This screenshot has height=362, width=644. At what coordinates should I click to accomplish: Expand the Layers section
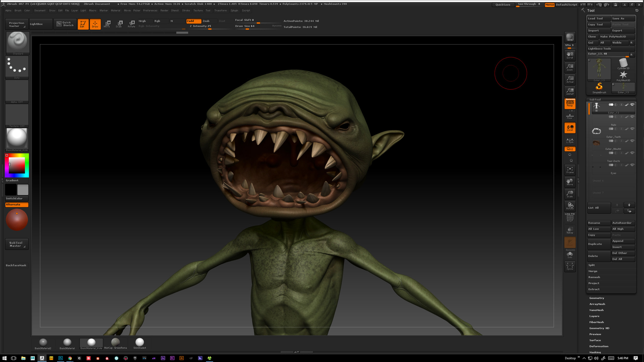[x=594, y=316]
